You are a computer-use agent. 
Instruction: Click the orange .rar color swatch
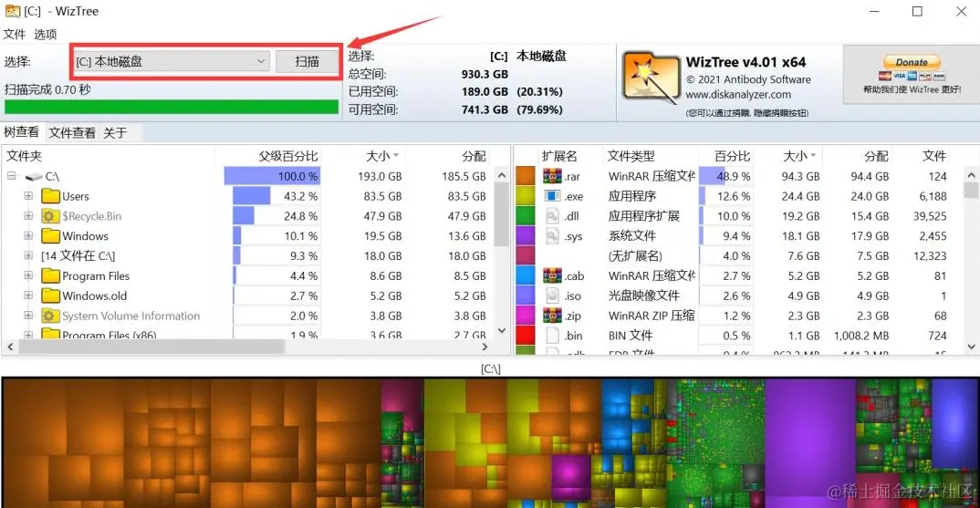pyautogui.click(x=525, y=176)
